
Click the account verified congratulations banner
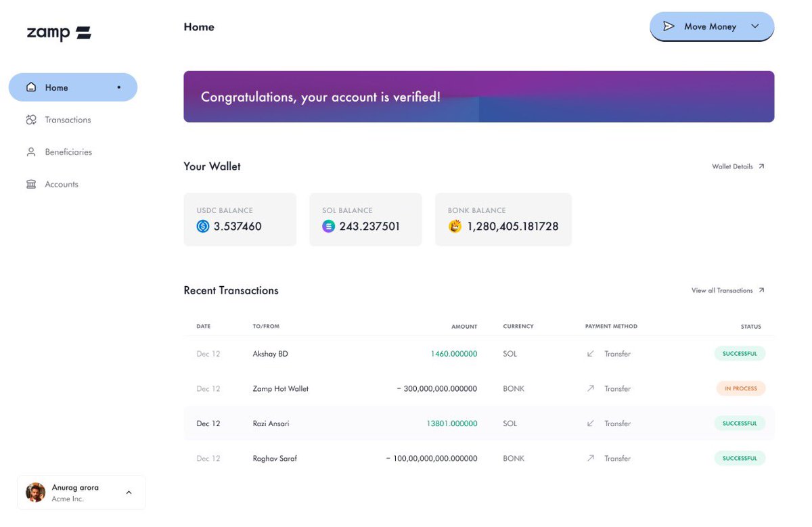(479, 97)
